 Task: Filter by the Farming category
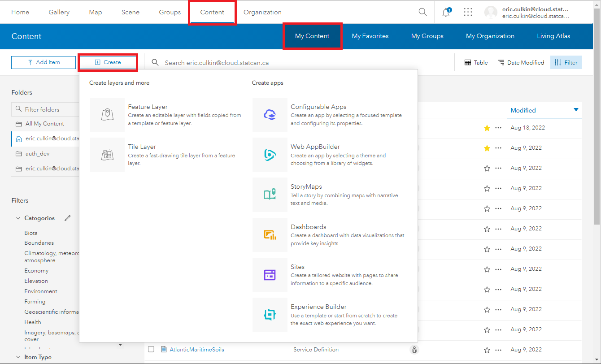35,302
